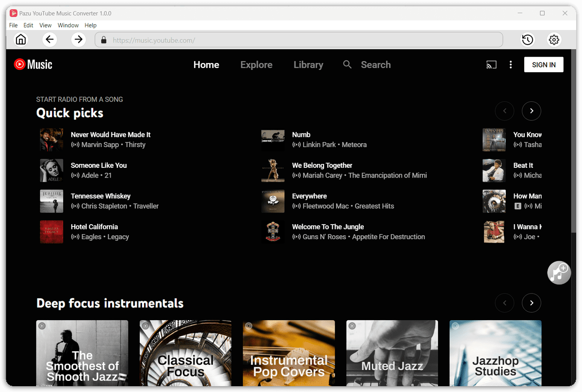Click the URL address bar
The width and height of the screenshot is (582, 392).
[299, 40]
